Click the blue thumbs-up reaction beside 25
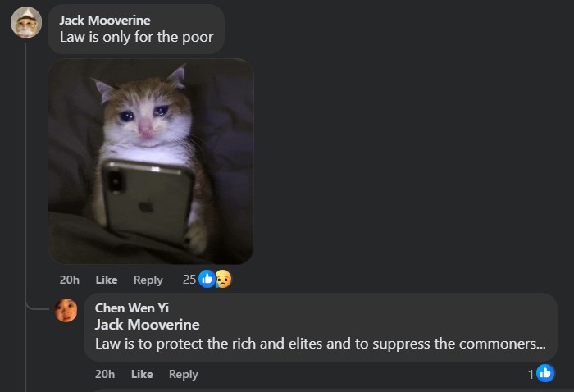The width and height of the screenshot is (574, 392). point(207,280)
